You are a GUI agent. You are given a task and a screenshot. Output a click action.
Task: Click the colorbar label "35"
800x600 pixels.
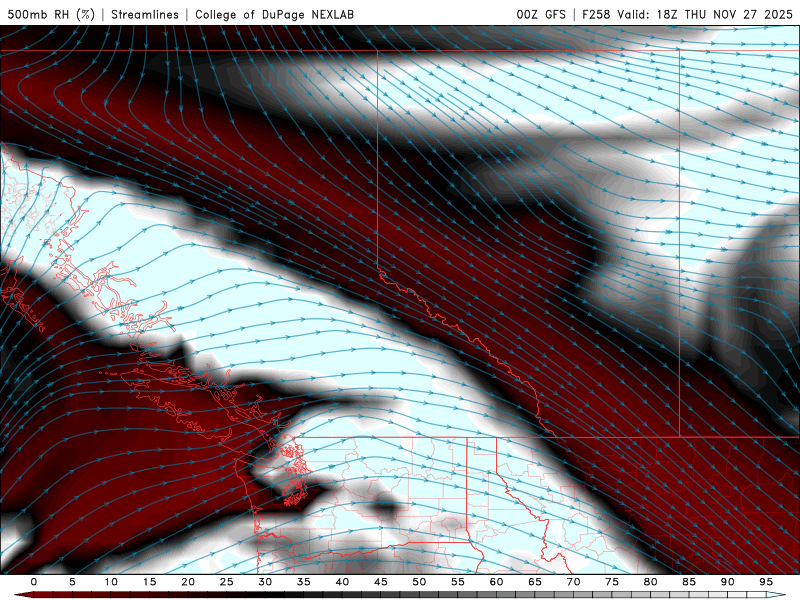(304, 582)
